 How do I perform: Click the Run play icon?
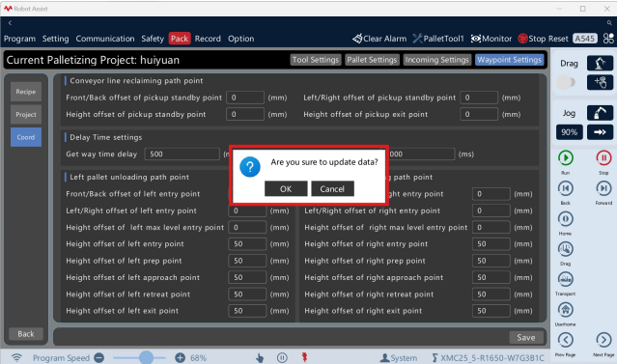pos(566,157)
